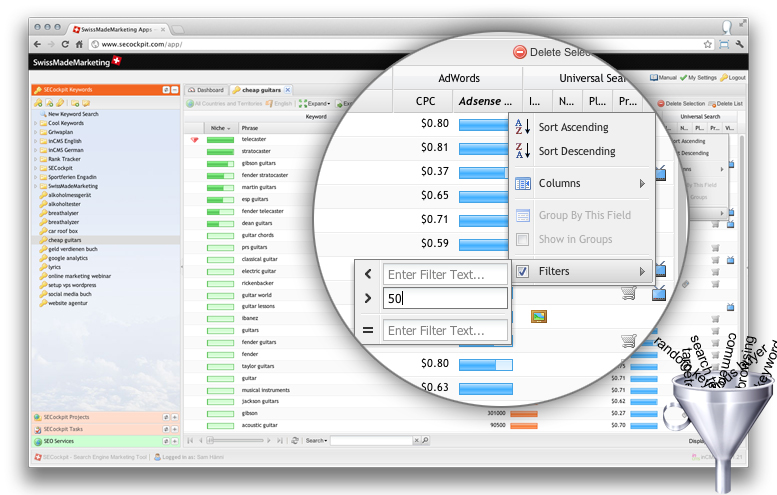Close the cheap guitars tab
This screenshot has height=495, width=777.
point(287,90)
